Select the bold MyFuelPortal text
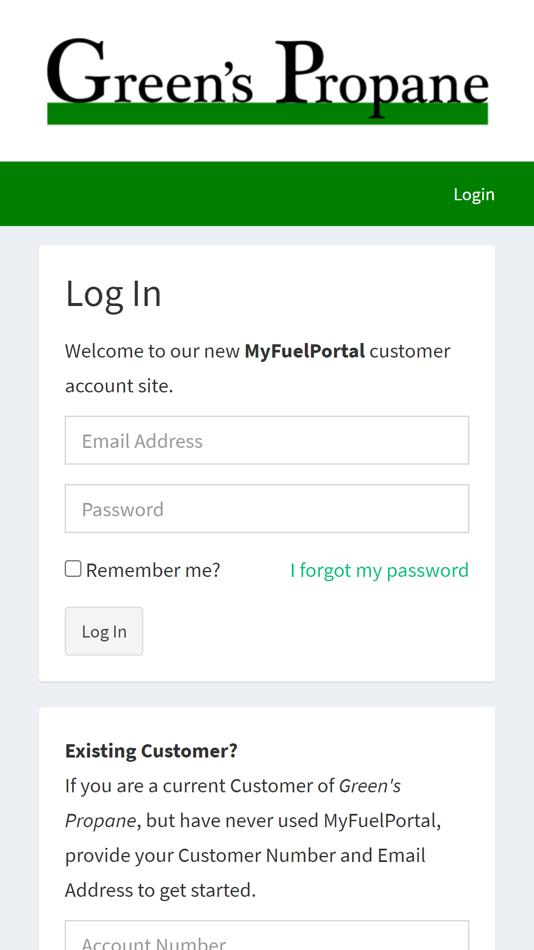The height and width of the screenshot is (950, 534). [x=305, y=351]
